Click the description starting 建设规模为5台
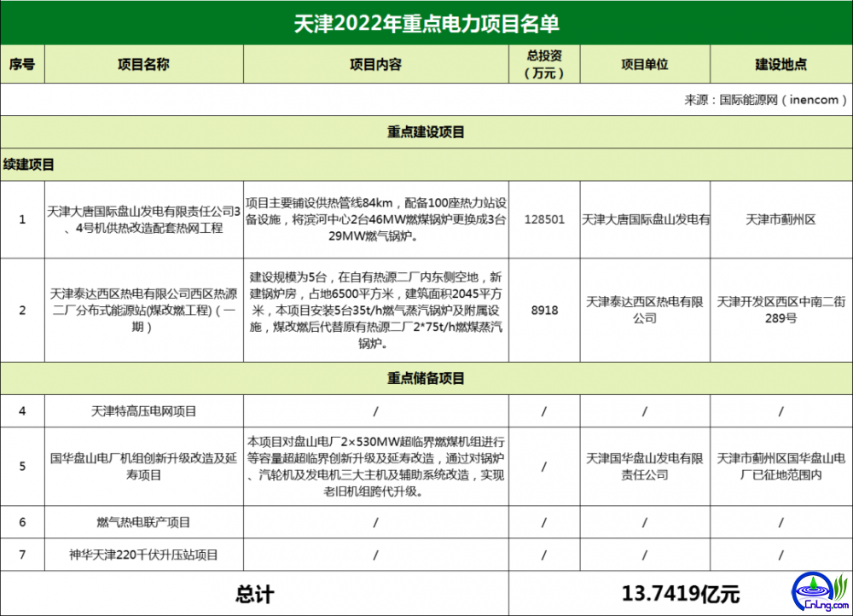This screenshot has width=853, height=616. point(376,311)
